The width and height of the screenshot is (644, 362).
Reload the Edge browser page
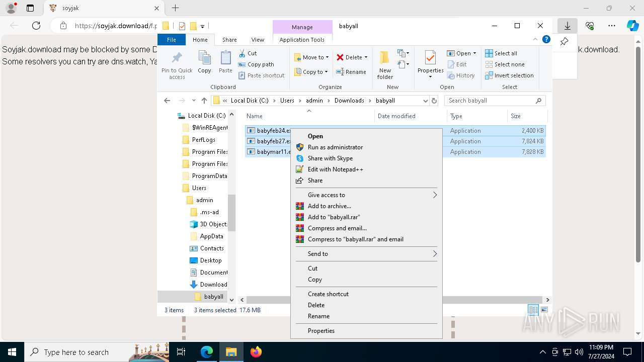(36, 26)
